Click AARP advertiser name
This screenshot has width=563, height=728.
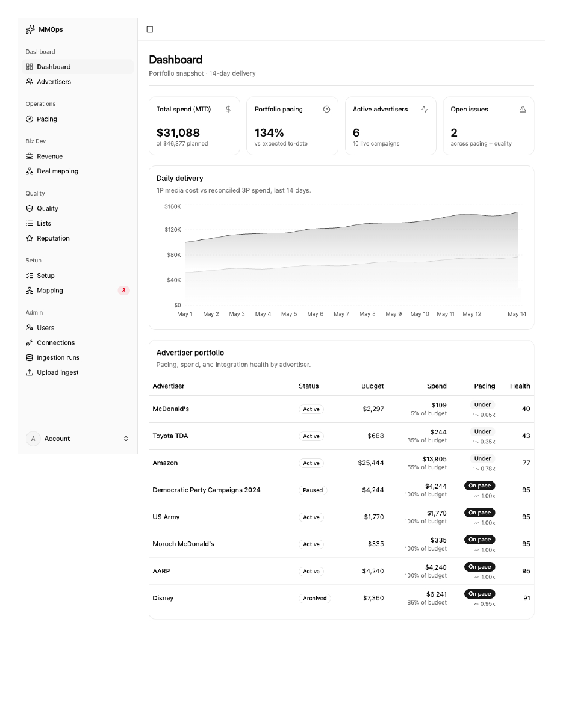pos(161,572)
